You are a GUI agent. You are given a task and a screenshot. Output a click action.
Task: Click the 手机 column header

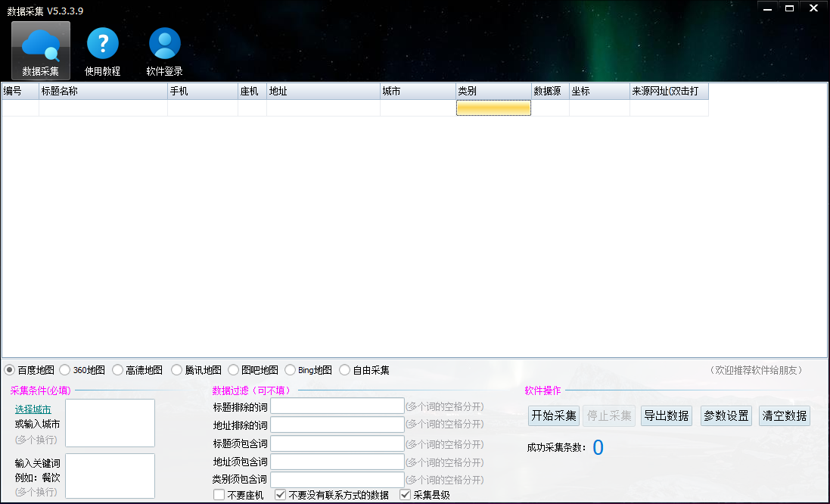coord(203,91)
